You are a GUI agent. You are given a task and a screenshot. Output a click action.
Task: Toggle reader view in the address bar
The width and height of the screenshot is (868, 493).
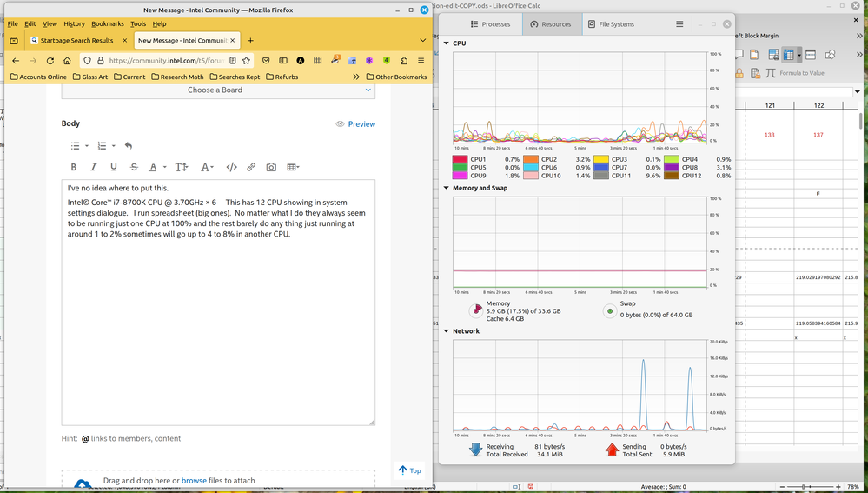tap(233, 60)
